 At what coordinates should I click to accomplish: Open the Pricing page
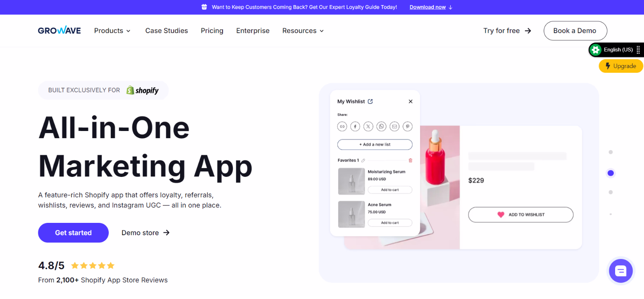212,31
